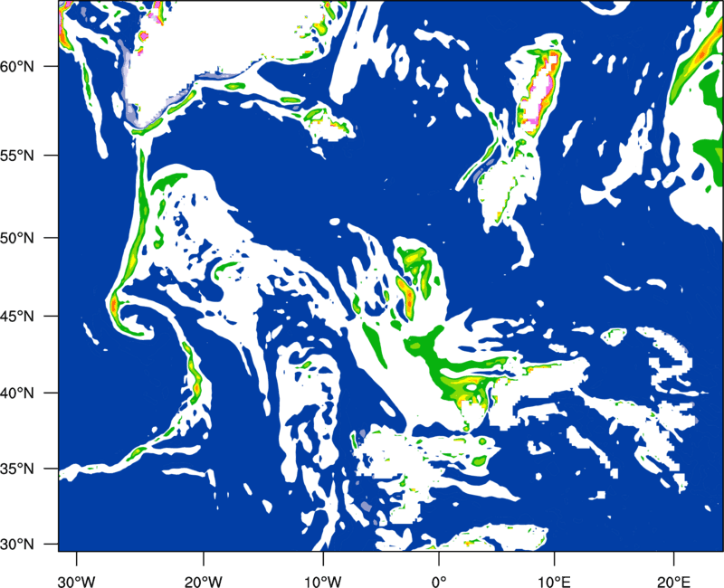Click the 10°E longitude label
The image size is (724, 588).
pyautogui.click(x=554, y=582)
